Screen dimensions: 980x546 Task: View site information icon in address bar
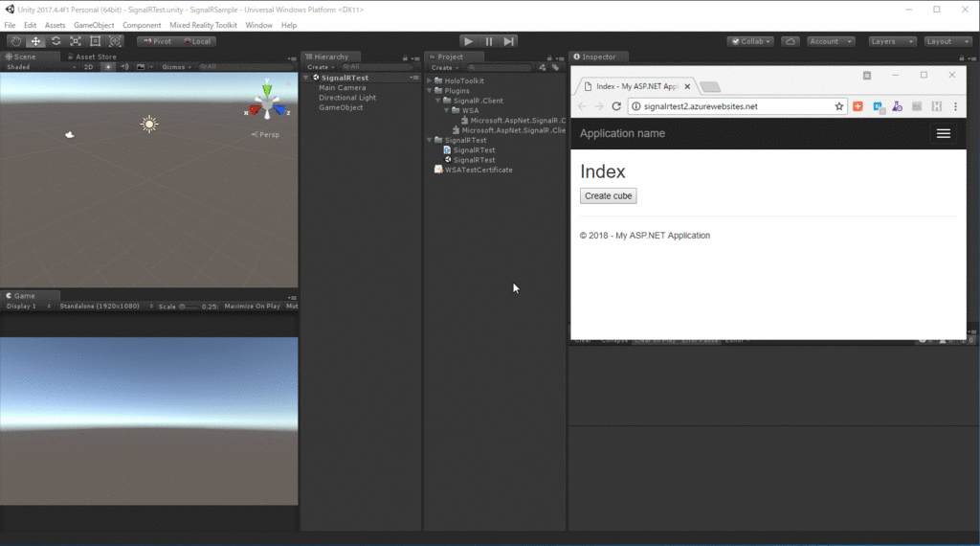(635, 106)
